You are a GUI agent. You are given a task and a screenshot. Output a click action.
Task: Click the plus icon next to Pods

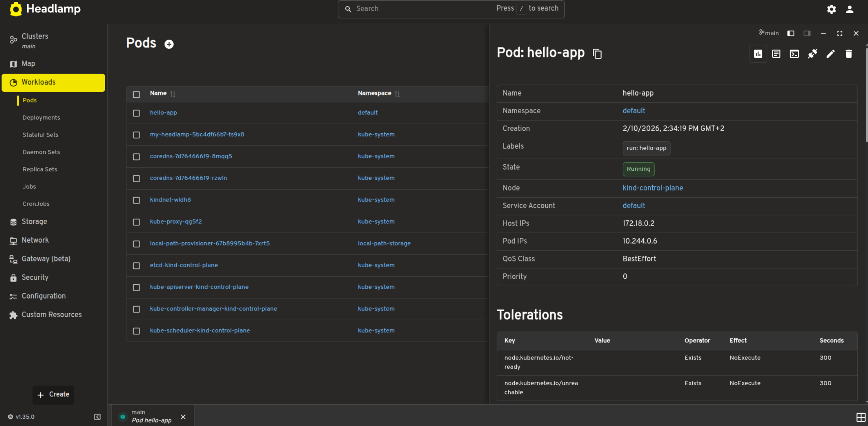point(169,44)
